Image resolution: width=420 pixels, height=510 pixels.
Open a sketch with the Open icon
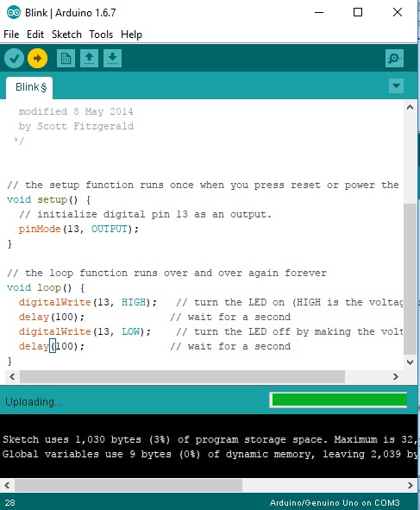[x=89, y=59]
